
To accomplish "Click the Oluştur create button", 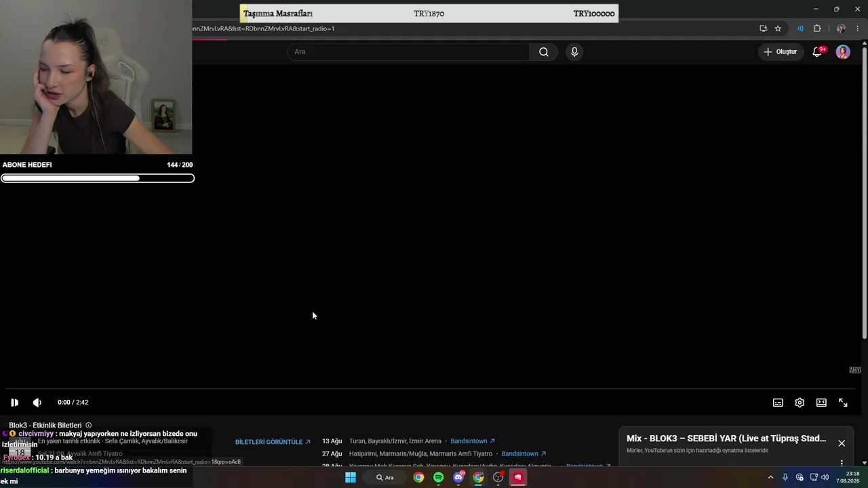I will click(780, 52).
